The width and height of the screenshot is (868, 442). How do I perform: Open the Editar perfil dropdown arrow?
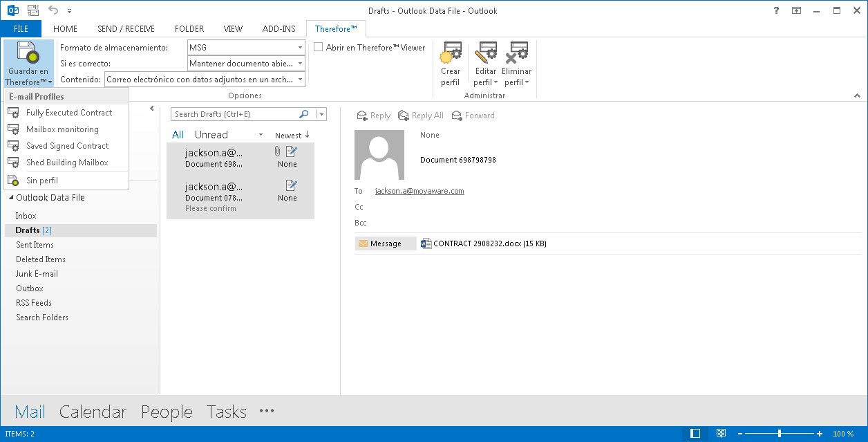point(496,83)
